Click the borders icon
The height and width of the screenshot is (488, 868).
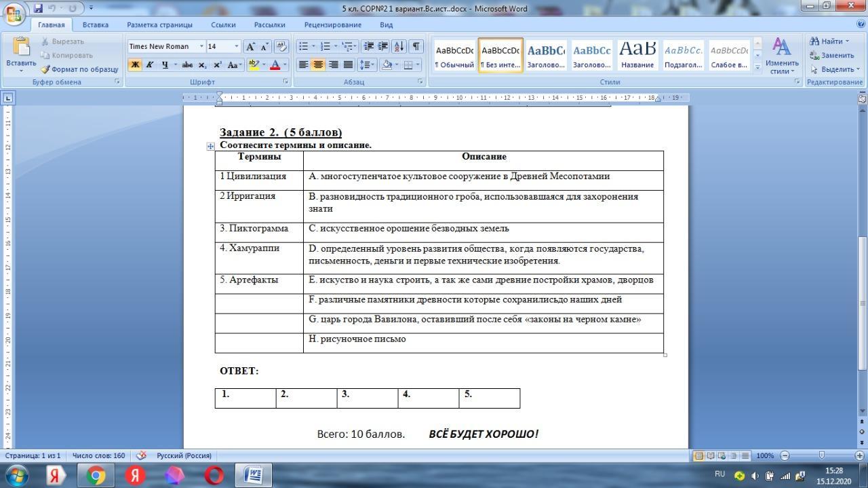[408, 65]
